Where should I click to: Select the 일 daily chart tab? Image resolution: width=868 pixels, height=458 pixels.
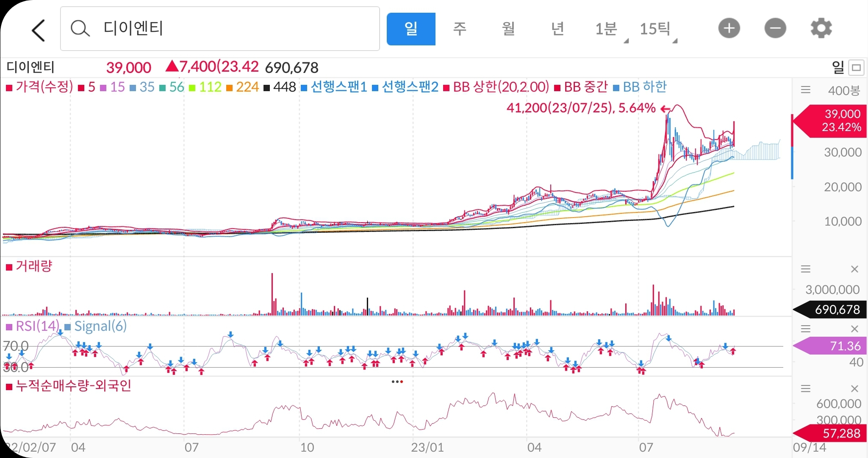point(410,29)
